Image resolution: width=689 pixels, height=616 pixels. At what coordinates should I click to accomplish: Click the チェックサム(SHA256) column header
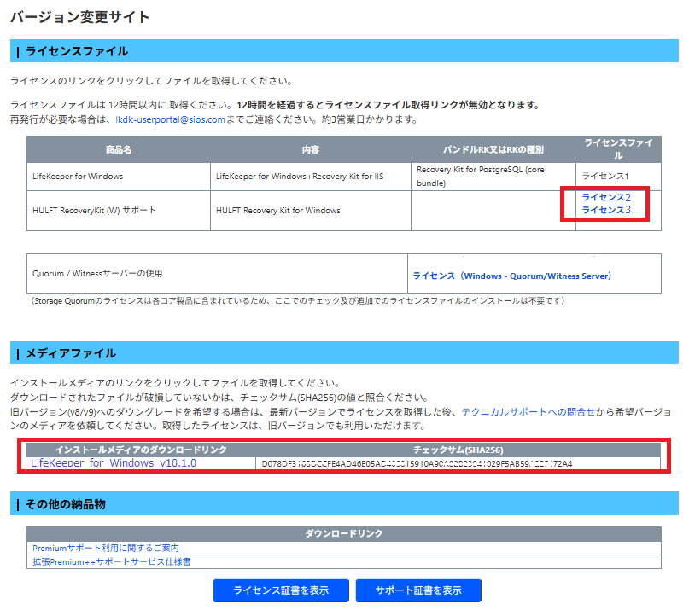458,450
